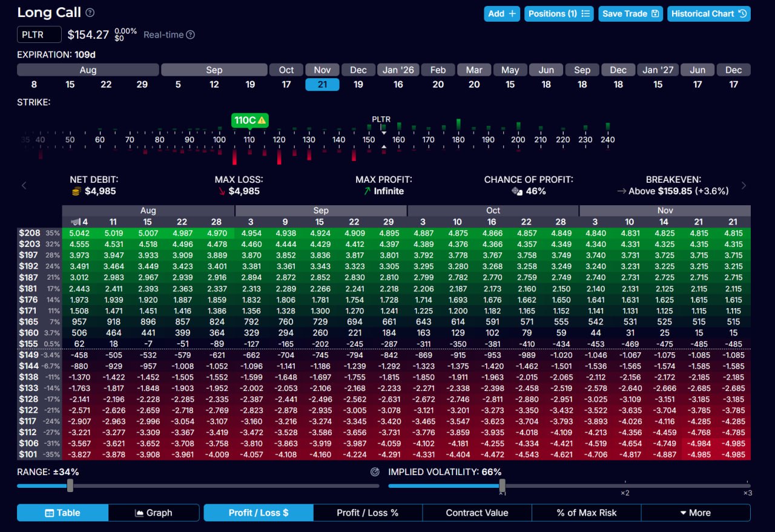This screenshot has height=532, width=775.
Task: Click the Real-time info question icon
Action: click(x=190, y=35)
